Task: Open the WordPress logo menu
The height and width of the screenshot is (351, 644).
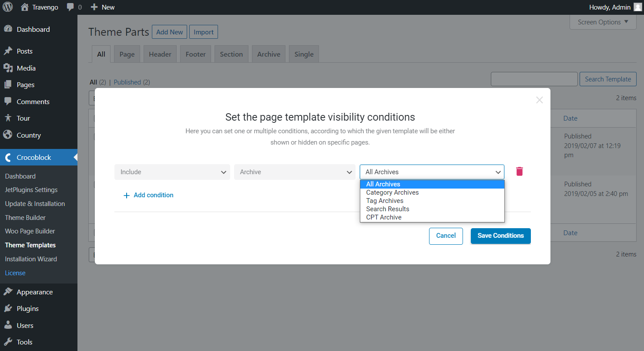Action: [x=8, y=7]
